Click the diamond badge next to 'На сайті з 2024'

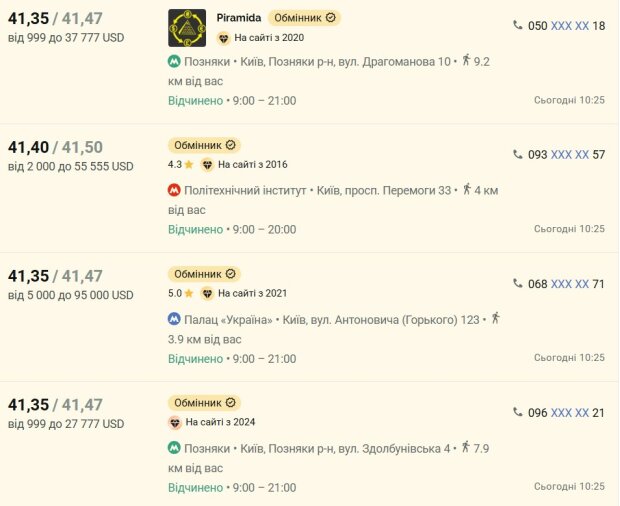[175, 423]
